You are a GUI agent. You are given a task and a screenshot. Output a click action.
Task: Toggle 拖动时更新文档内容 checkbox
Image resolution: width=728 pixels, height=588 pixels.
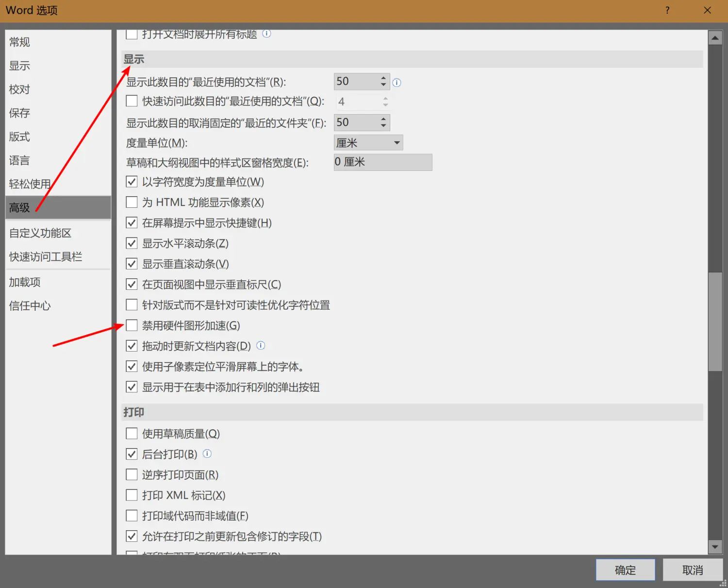[x=132, y=346]
